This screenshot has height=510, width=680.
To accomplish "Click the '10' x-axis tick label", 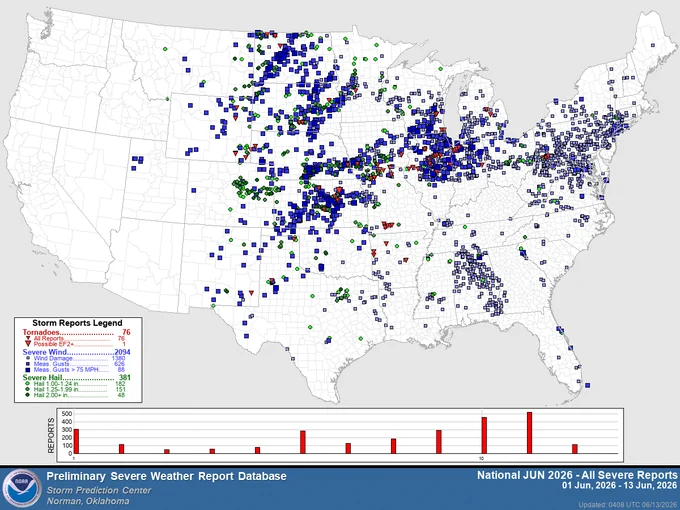I will (x=481, y=458).
